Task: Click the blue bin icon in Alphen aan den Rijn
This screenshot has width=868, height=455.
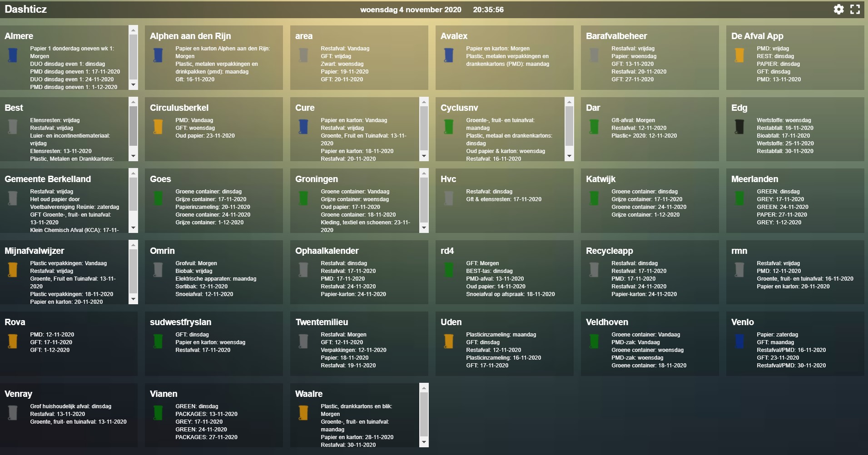Action: click(x=158, y=55)
